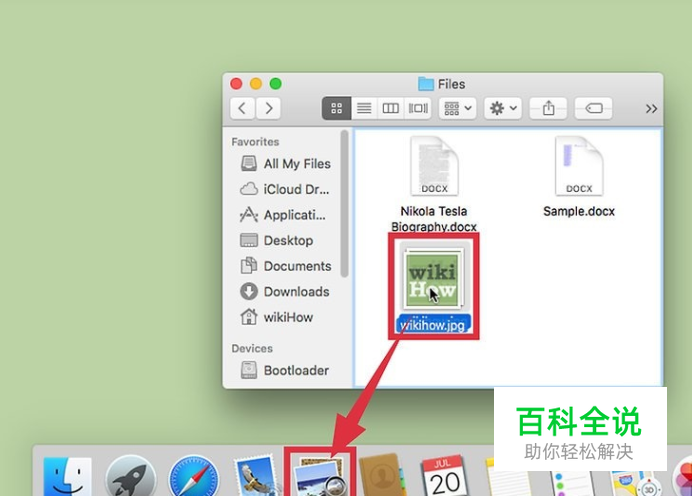Click the Downloads arrow icon
The image size is (692, 496).
(248, 292)
